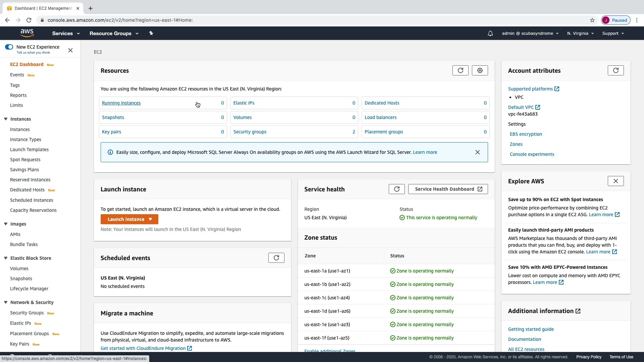Viewport: 644px width, 362px height.
Task: Open the Support menu
Action: point(613,34)
